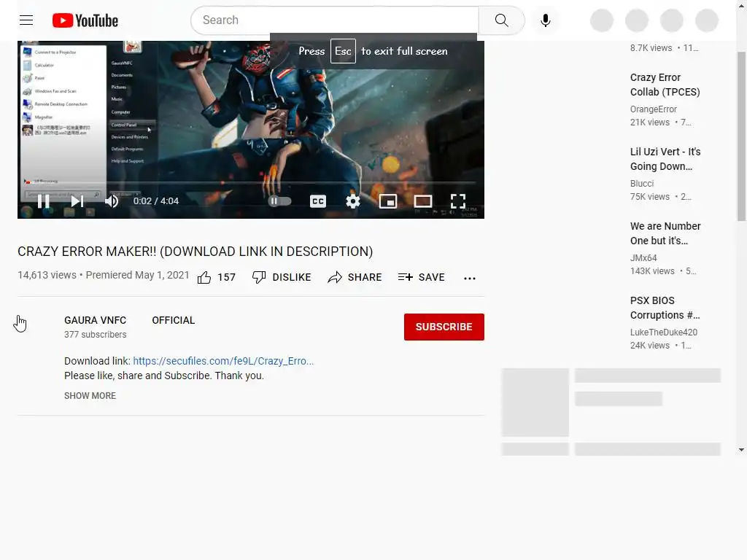SAVE the video to a playlist
The width and height of the screenshot is (747, 560).
tap(421, 277)
